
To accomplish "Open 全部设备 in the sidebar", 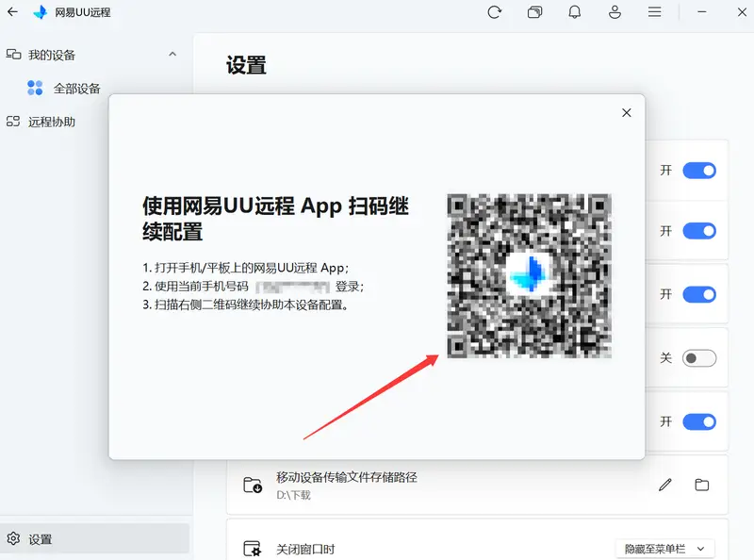I will point(77,89).
